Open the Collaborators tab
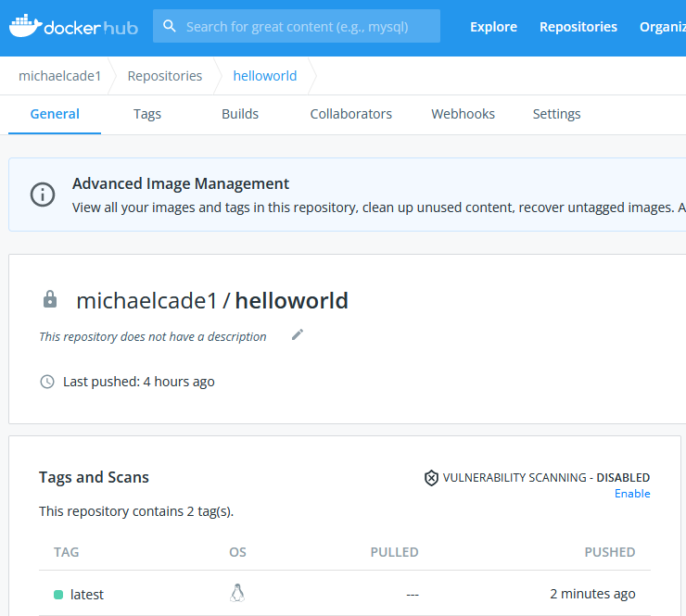The height and width of the screenshot is (616, 686). pyautogui.click(x=350, y=114)
